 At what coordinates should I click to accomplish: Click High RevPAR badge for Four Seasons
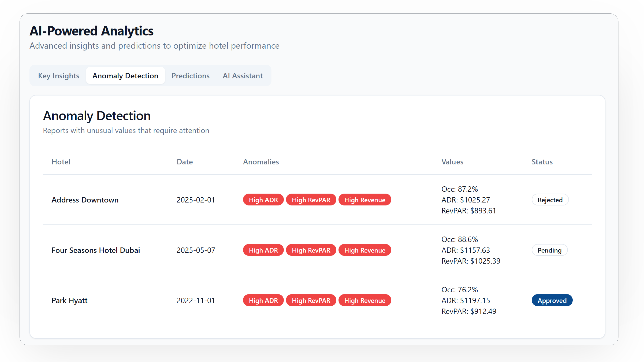click(311, 250)
